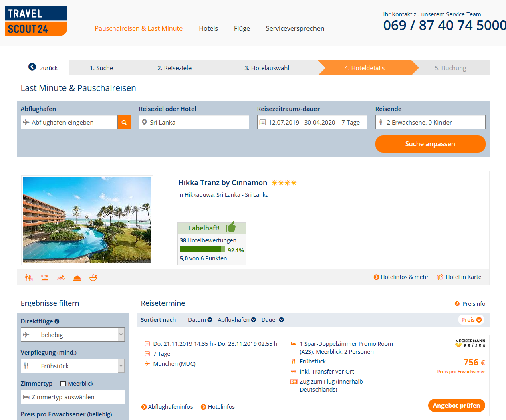
Task: Open the Verpflegung Frühstück dropdown
Action: click(x=73, y=366)
